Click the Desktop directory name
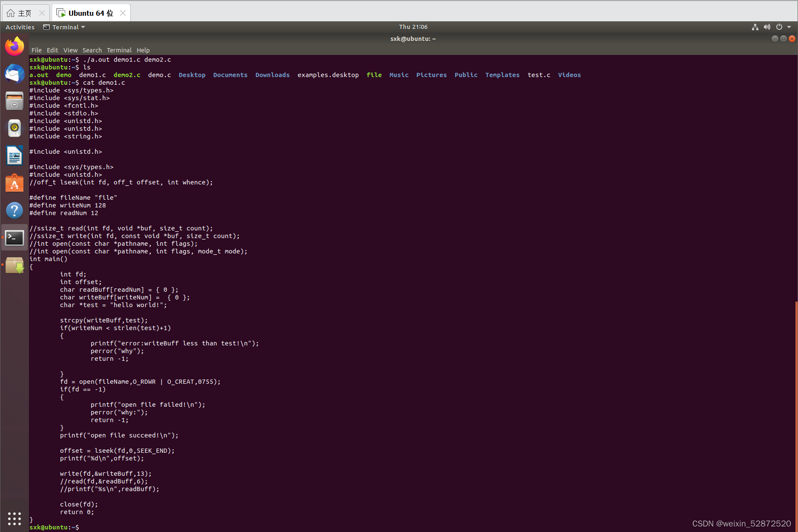This screenshot has width=798, height=532. [x=192, y=75]
